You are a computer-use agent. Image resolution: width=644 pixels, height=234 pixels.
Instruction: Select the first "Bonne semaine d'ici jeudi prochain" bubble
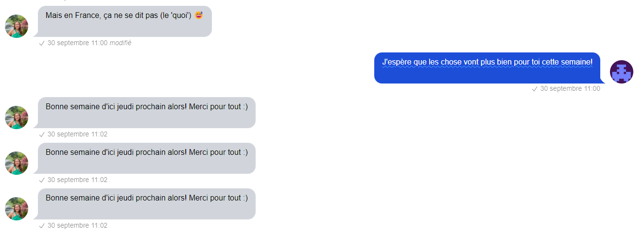coord(147,113)
